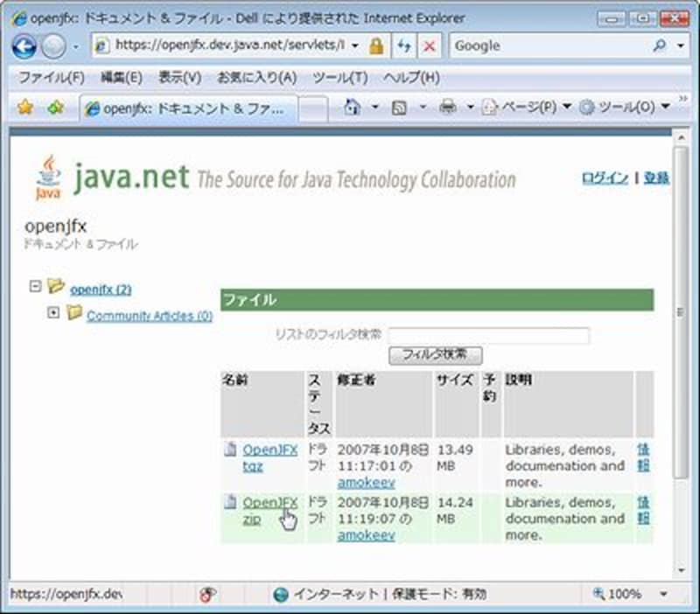Click the Add to Favorites icon
The height and width of the screenshot is (614, 700).
(55, 107)
